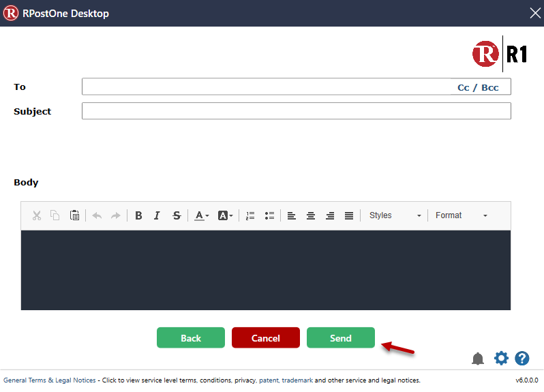The height and width of the screenshot is (392, 544).
Task: Align text right
Action: 330,216
